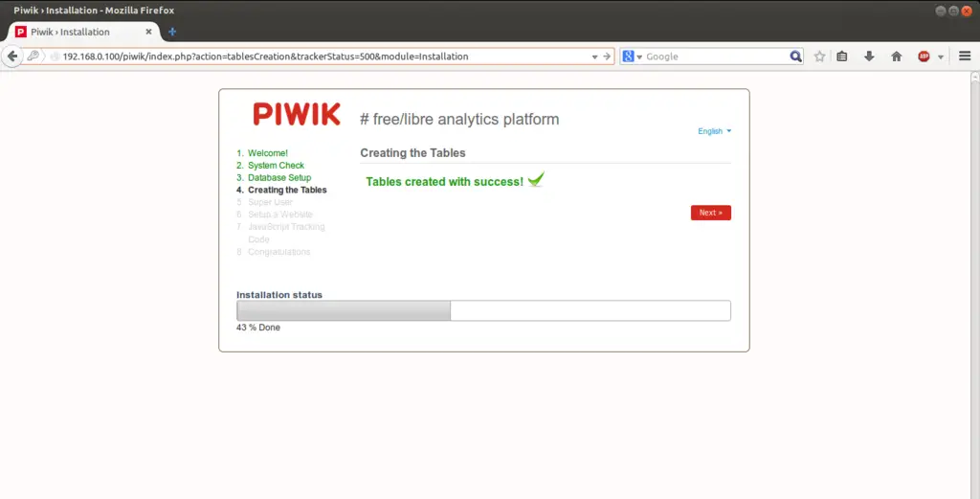Maximize the Firefox window
Viewport: 980px width, 499px height.
954,11
